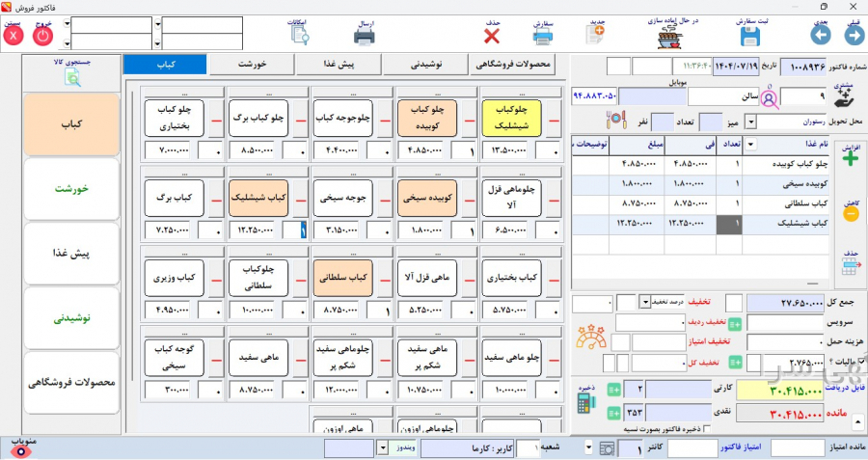868x460 pixels.
Task: Click the orange minus decrease (کاهش) icon
Action: (851, 215)
